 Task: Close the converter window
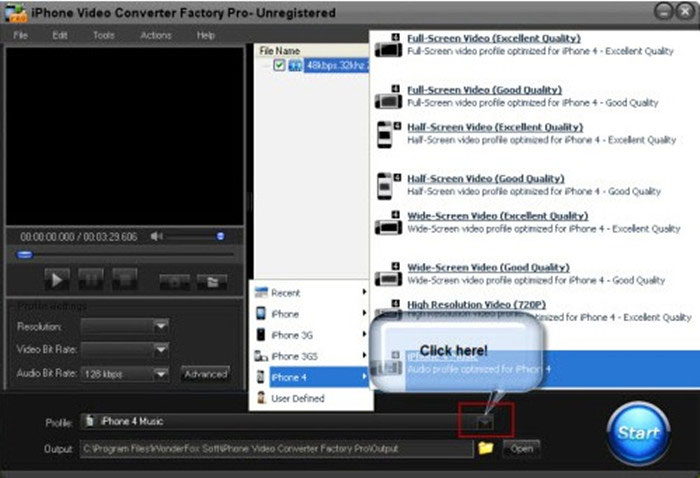pyautogui.click(x=684, y=11)
